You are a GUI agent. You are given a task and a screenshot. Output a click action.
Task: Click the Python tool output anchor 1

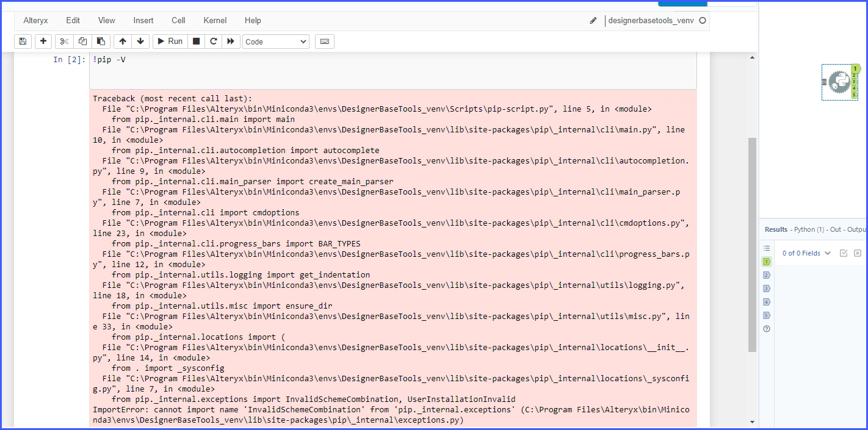tap(855, 69)
